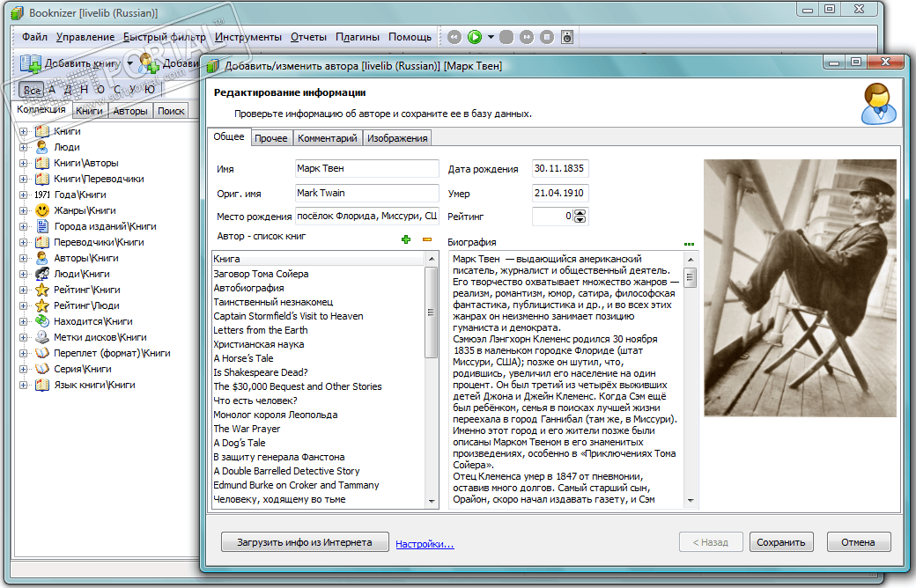
Task: Switch to the Комментарий tab
Action: tap(327, 138)
